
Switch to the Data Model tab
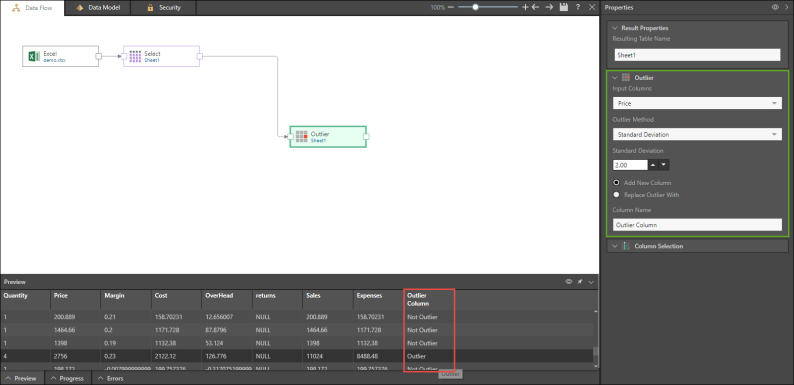(x=98, y=8)
